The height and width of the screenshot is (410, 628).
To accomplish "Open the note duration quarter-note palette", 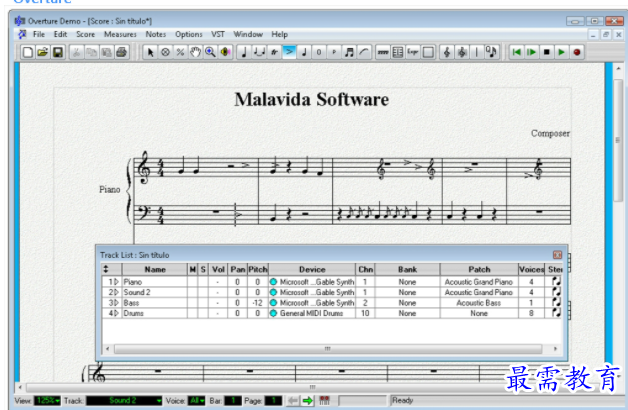I will [x=244, y=52].
